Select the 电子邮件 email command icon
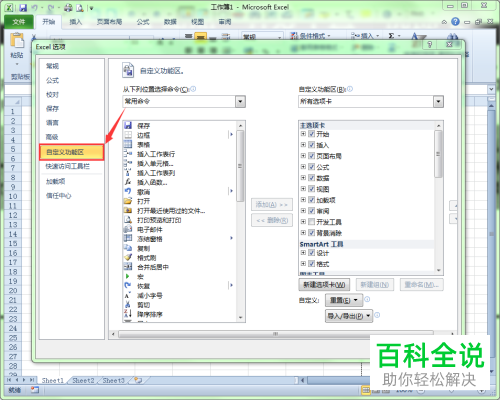500x400 pixels. pos(128,229)
